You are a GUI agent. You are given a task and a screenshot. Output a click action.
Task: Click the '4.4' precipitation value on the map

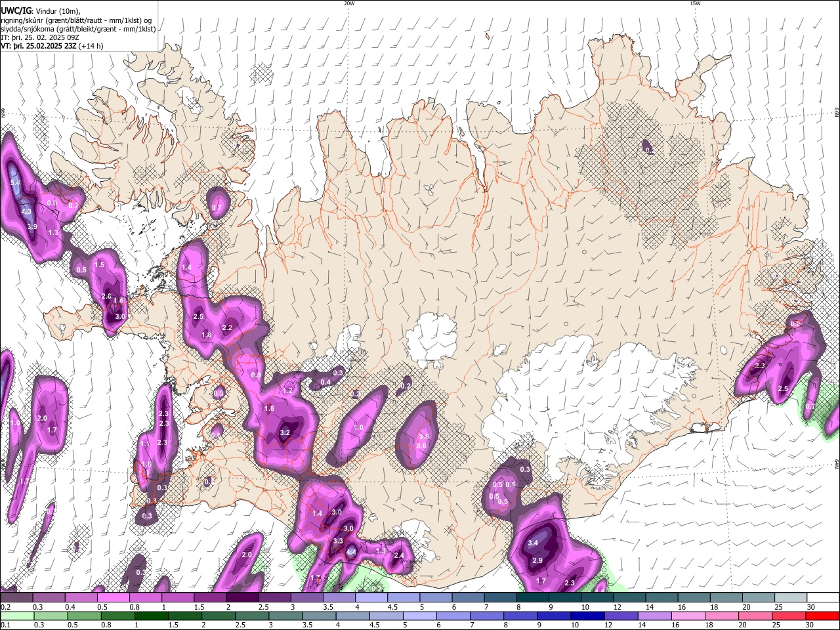click(x=351, y=553)
